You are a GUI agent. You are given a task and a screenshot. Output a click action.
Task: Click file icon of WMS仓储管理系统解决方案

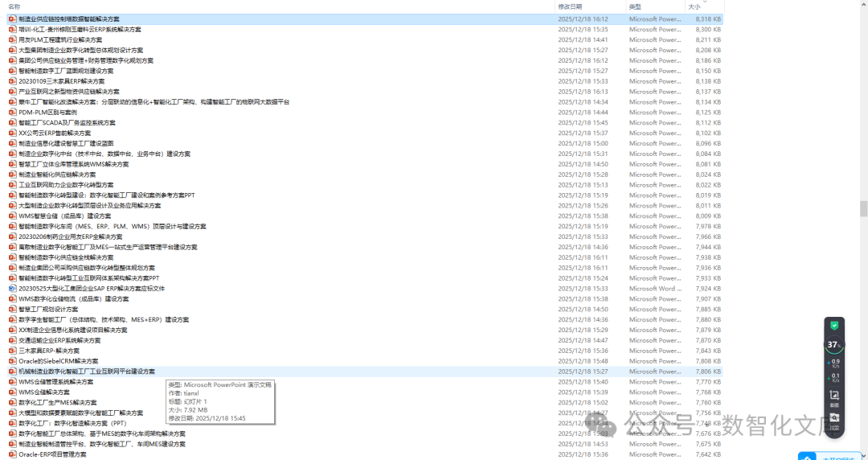click(x=13, y=382)
